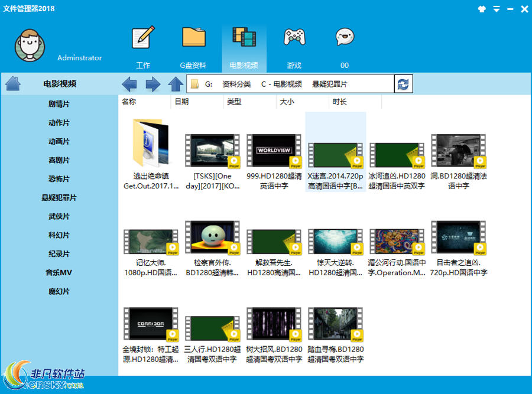This screenshot has width=532, height=394.
Task: Select the 目击者之追凶 720p video
Action: pyautogui.click(x=459, y=249)
